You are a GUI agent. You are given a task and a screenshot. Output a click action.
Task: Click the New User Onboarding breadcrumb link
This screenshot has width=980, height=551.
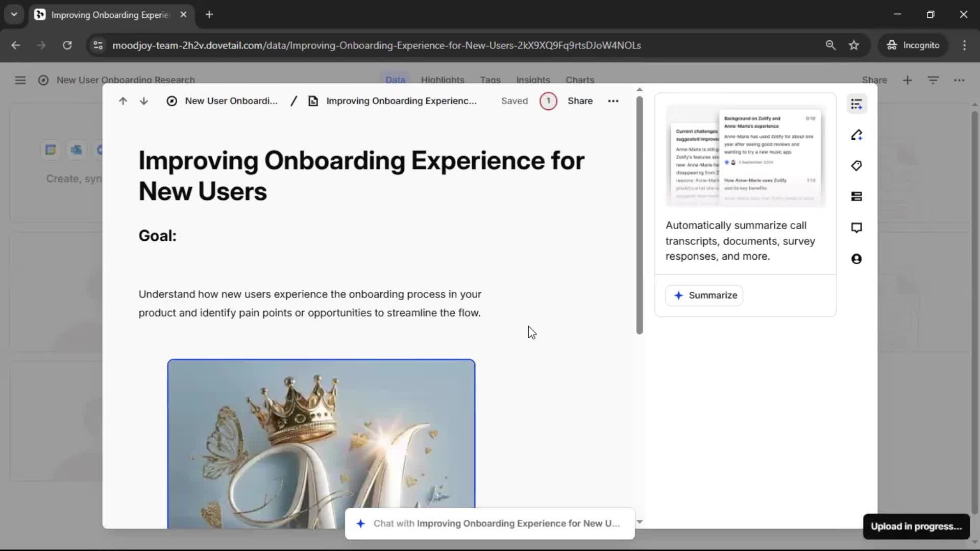231,101
